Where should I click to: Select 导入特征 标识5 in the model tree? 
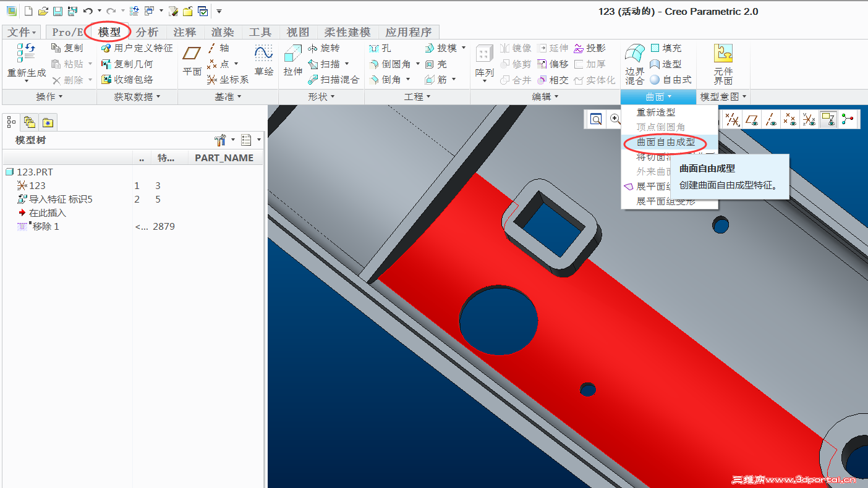(x=56, y=200)
